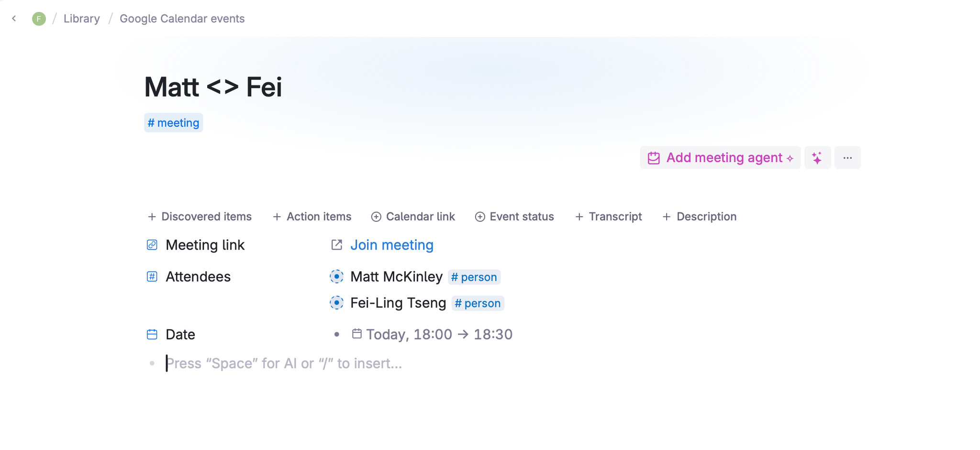The height and width of the screenshot is (450, 980).
Task: Click the Attendees field hash icon
Action: (152, 276)
